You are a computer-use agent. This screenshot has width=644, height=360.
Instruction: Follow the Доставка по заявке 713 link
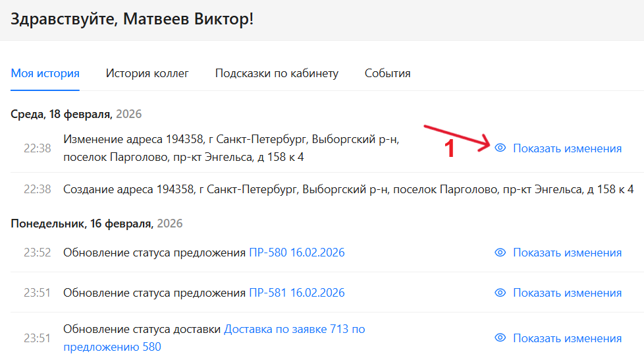click(x=294, y=329)
